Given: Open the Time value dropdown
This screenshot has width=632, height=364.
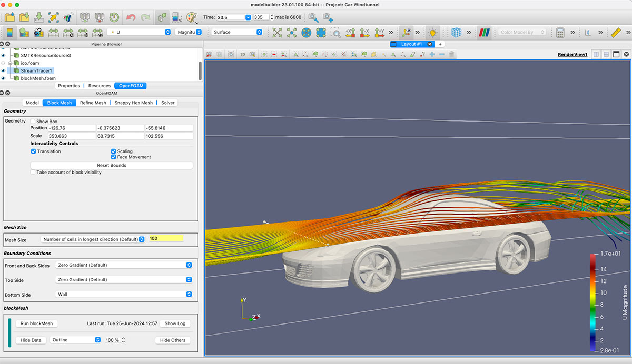Looking at the screenshot, I should [x=248, y=17].
